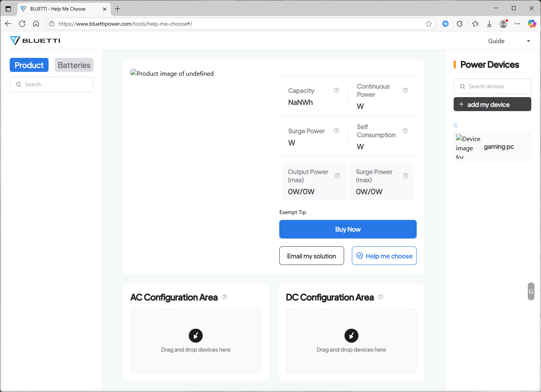Add this page to favorites star

pos(429,24)
